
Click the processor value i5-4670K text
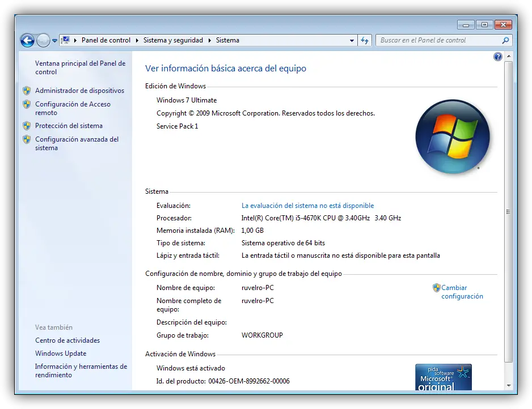tap(321, 218)
